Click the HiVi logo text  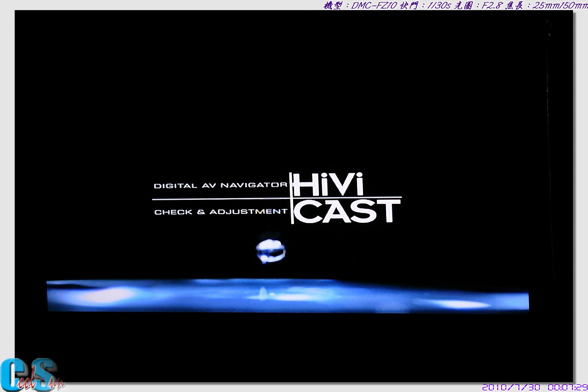point(328,185)
